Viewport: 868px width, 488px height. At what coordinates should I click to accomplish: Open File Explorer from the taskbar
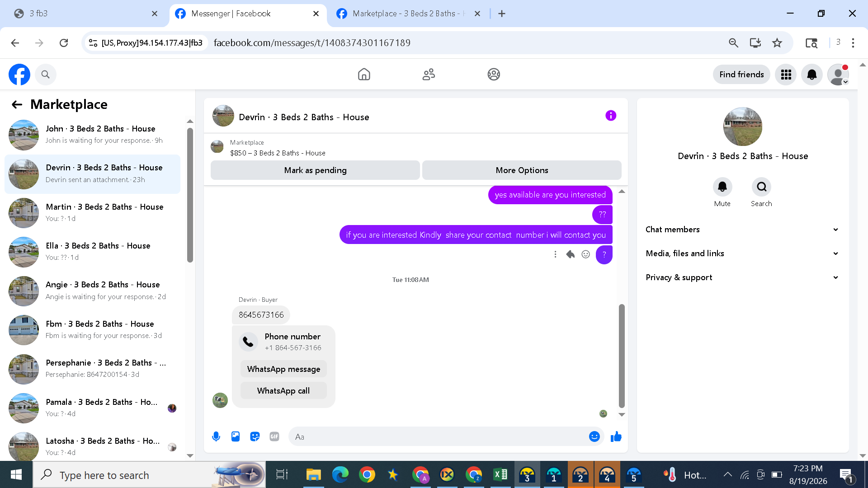(x=313, y=474)
